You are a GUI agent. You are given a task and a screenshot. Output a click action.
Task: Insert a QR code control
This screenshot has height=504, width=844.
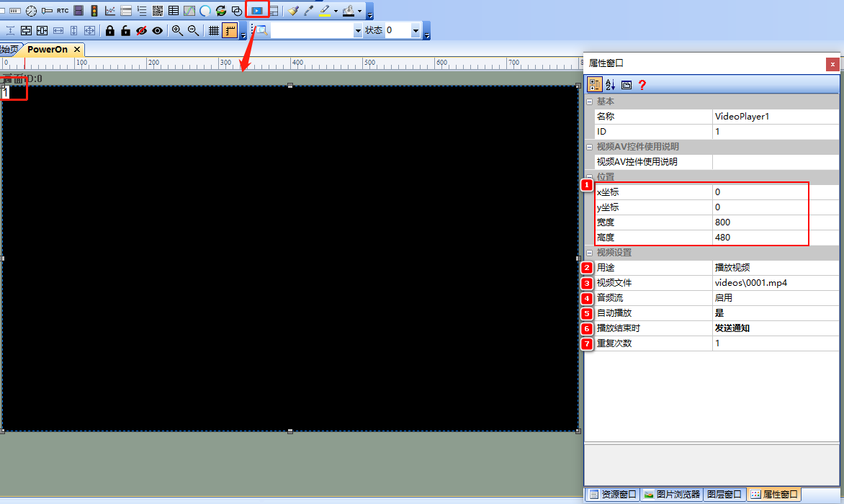click(158, 11)
